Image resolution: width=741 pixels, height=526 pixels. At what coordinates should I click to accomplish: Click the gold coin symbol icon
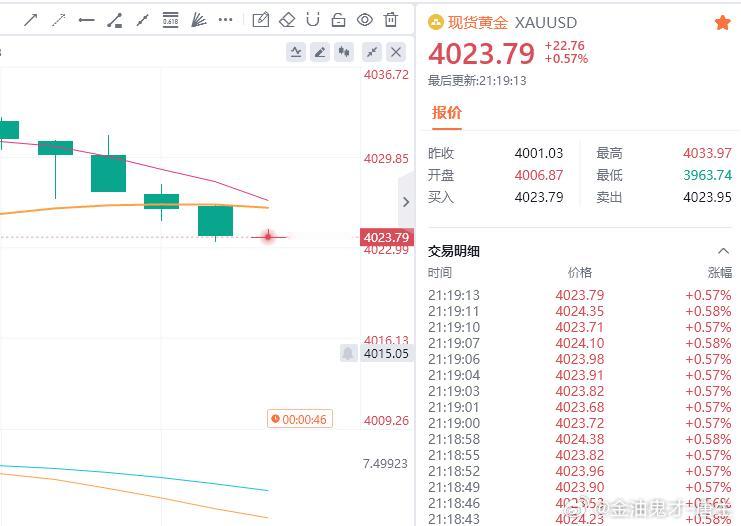pyautogui.click(x=435, y=22)
